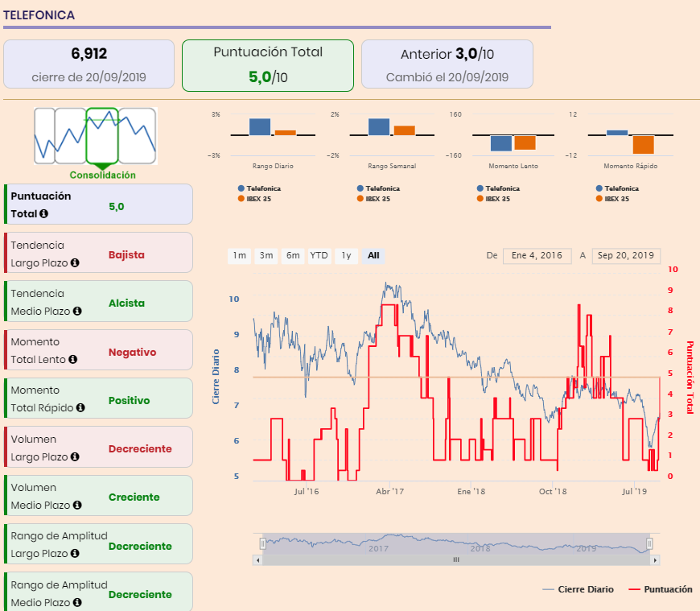Click the 'De' start date field
Viewport: 700px width, 611px height.
(537, 256)
